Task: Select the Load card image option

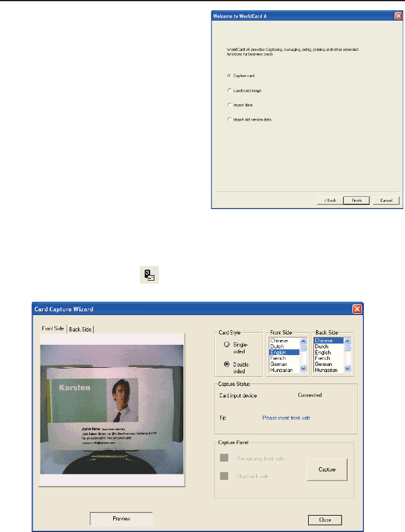Action: click(x=229, y=91)
